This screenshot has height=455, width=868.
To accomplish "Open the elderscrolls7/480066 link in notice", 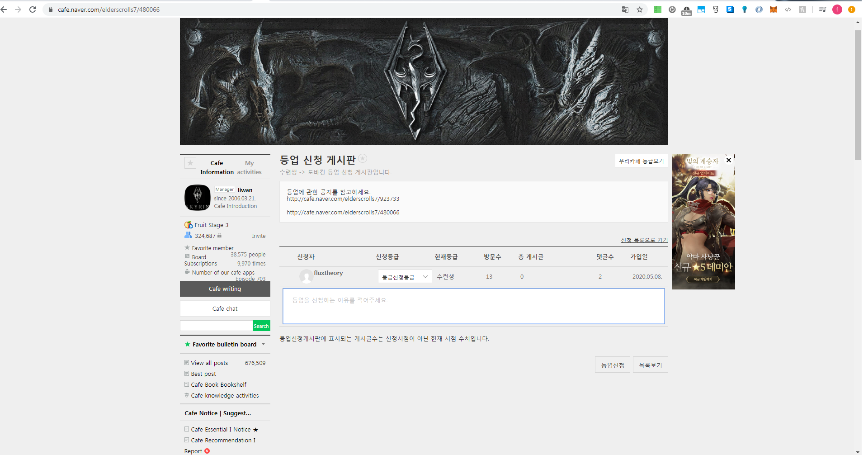I will click(343, 213).
